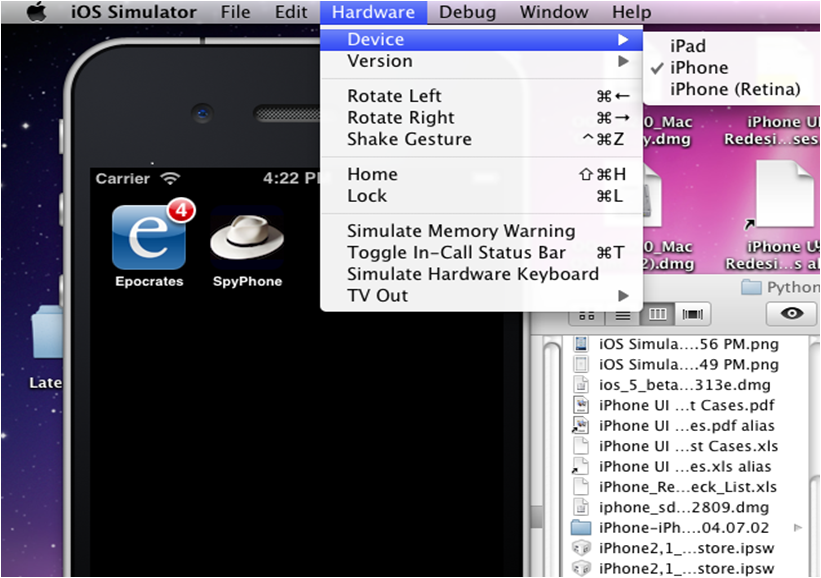Open the Apple menu

(36, 12)
